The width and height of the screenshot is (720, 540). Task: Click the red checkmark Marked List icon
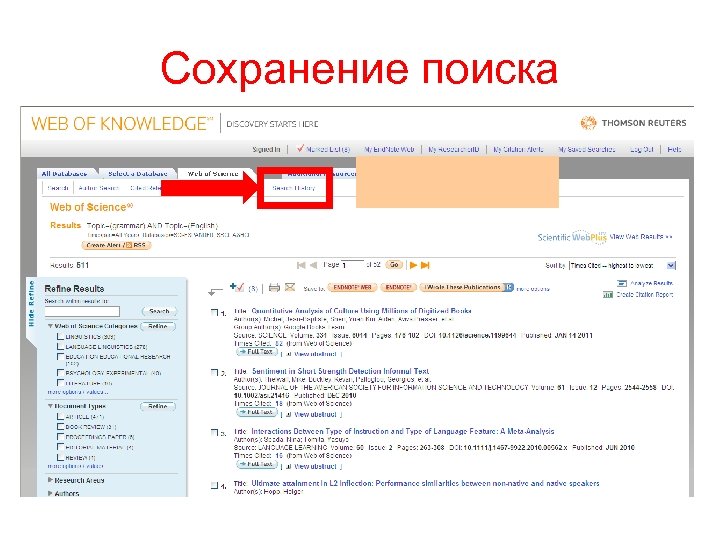point(300,148)
